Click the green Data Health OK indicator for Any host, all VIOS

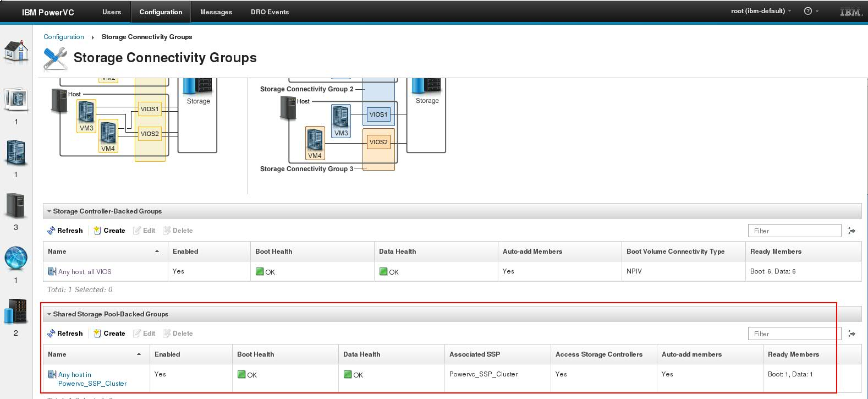383,271
